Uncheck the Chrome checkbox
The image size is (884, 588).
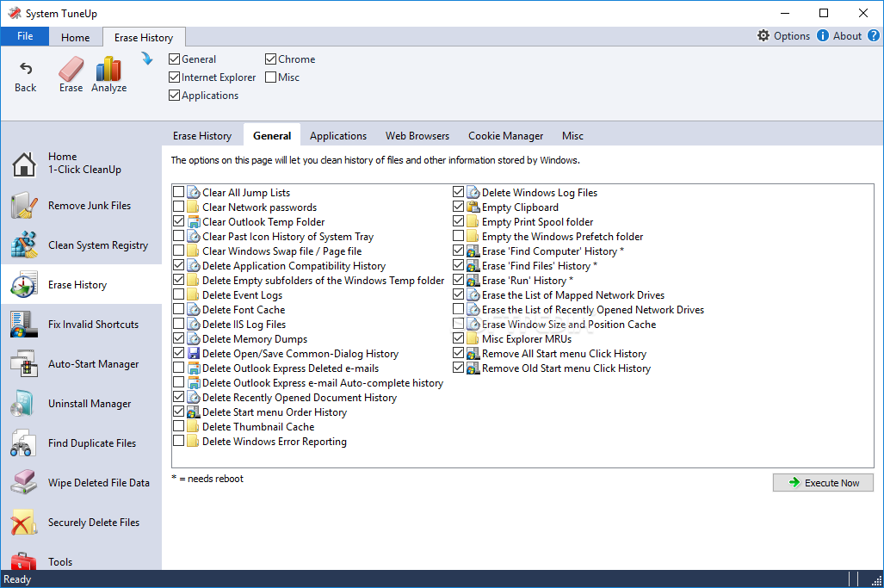[270, 59]
